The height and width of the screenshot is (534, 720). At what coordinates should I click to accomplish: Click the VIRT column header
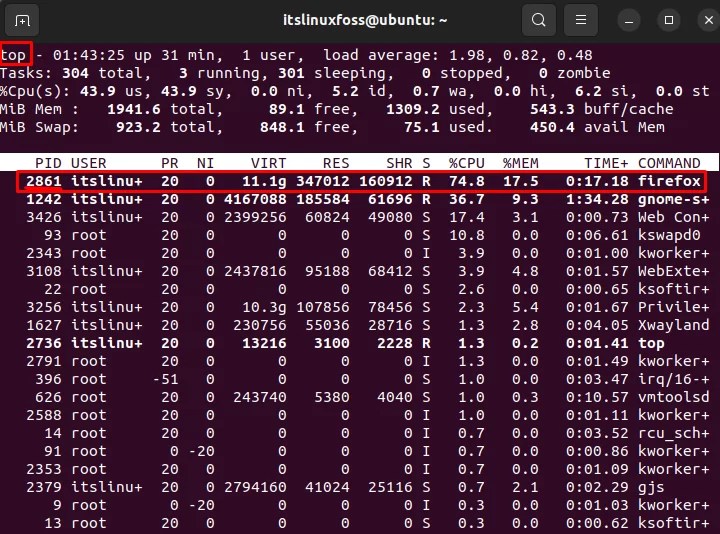pyautogui.click(x=268, y=163)
